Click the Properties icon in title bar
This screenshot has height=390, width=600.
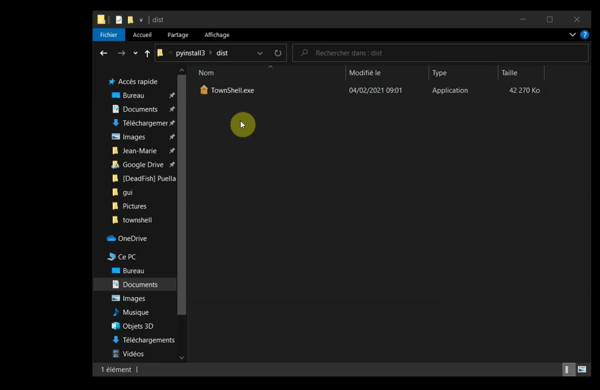pos(119,20)
